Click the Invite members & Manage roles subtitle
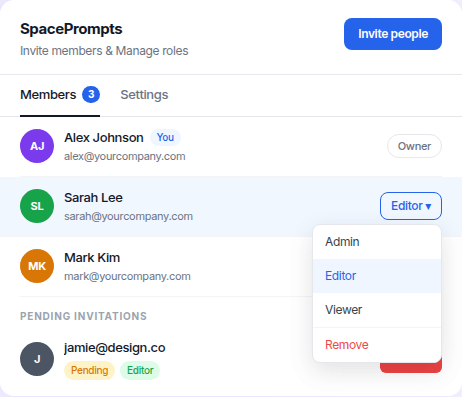Viewport: 462px width, 397px height. pyautogui.click(x=104, y=51)
